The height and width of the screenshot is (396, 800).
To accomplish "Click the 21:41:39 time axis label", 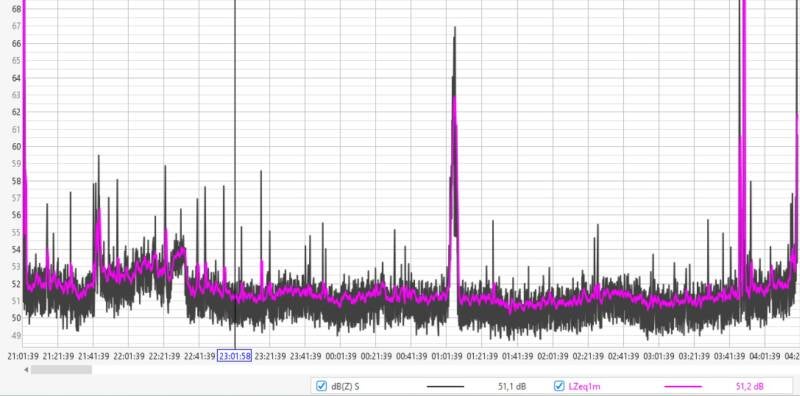I will [93, 356].
